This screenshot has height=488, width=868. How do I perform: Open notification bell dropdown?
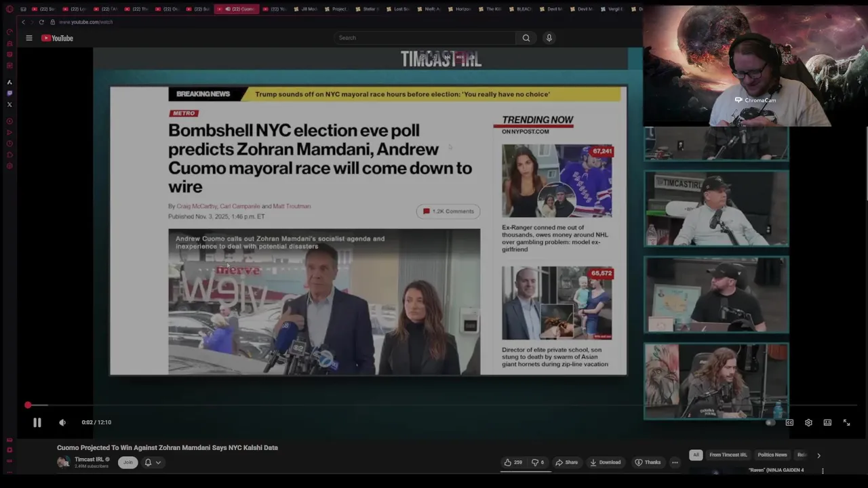pos(153,462)
